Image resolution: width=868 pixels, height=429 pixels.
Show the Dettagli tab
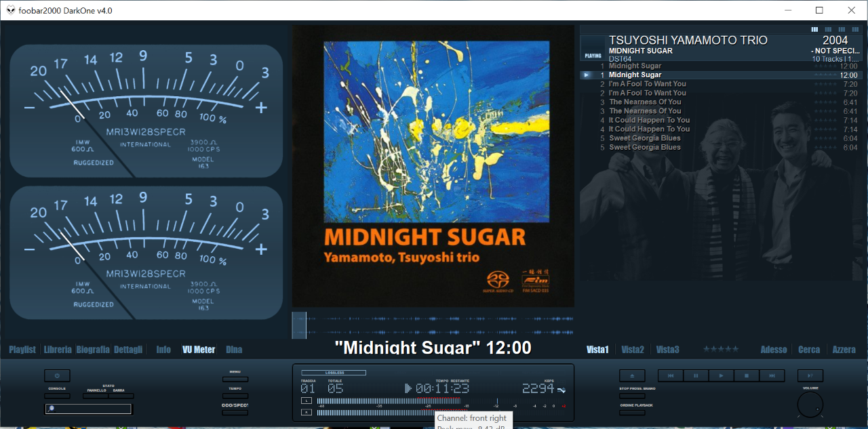pyautogui.click(x=128, y=350)
